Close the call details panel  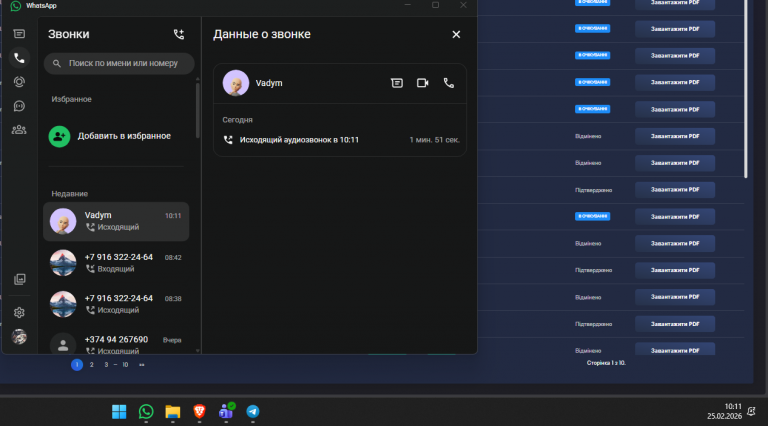click(x=456, y=34)
